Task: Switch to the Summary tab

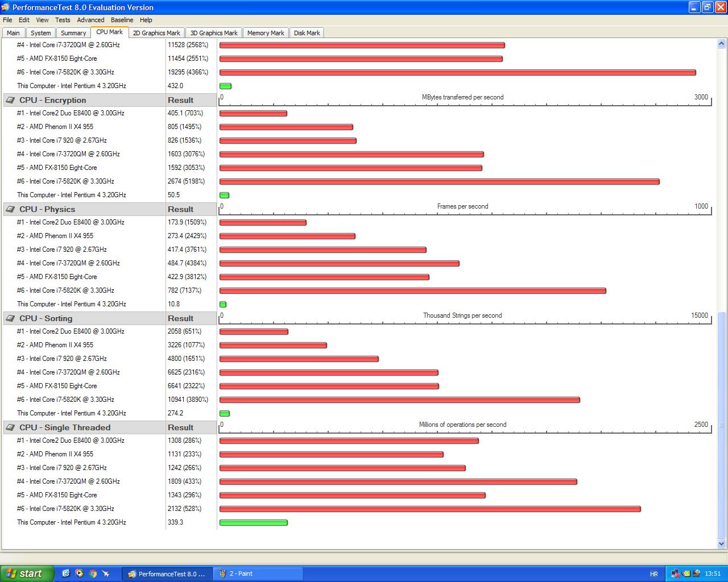Action: tap(73, 33)
